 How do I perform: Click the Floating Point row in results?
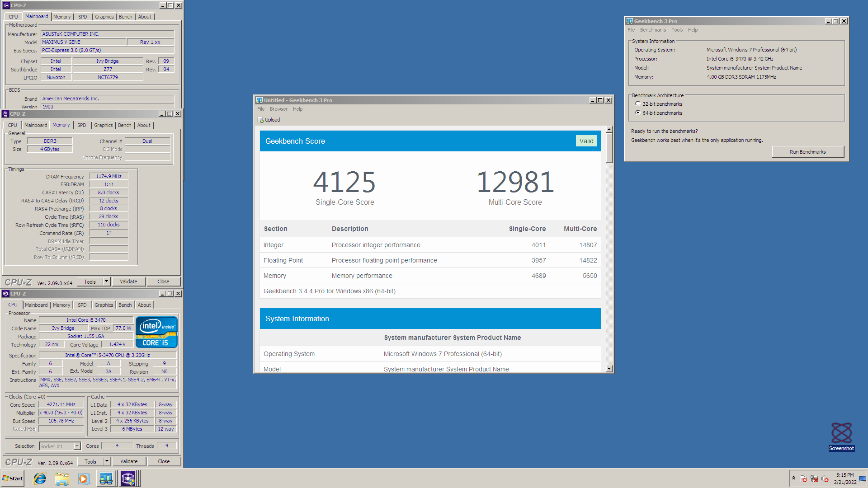[x=430, y=260]
